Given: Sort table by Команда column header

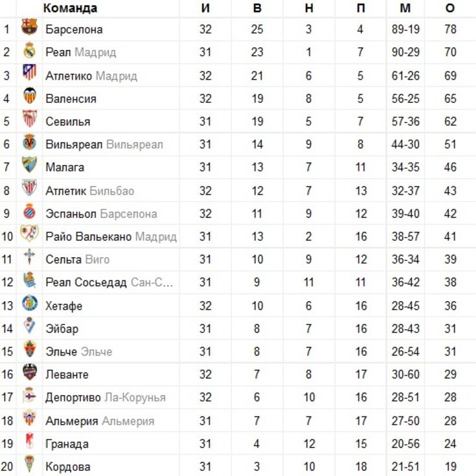Looking at the screenshot, I should 70,8.
